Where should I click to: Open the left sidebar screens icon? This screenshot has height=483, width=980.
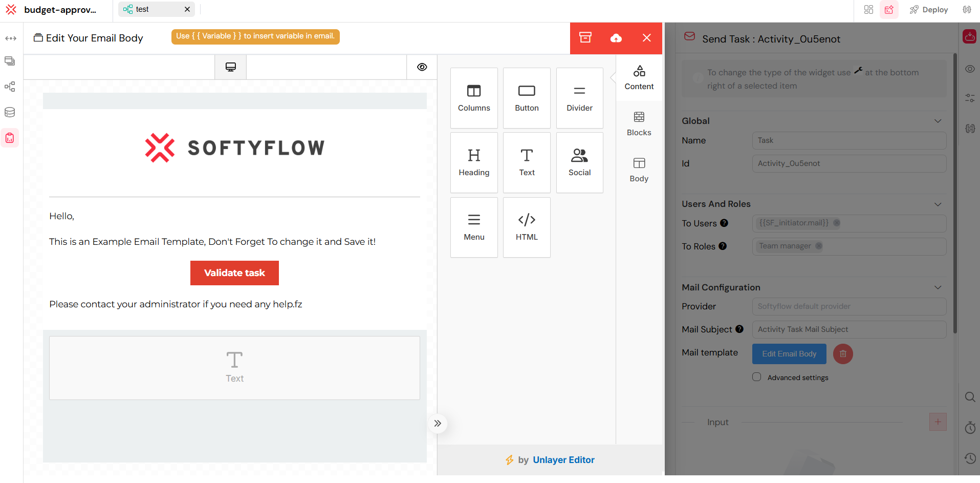(10, 61)
